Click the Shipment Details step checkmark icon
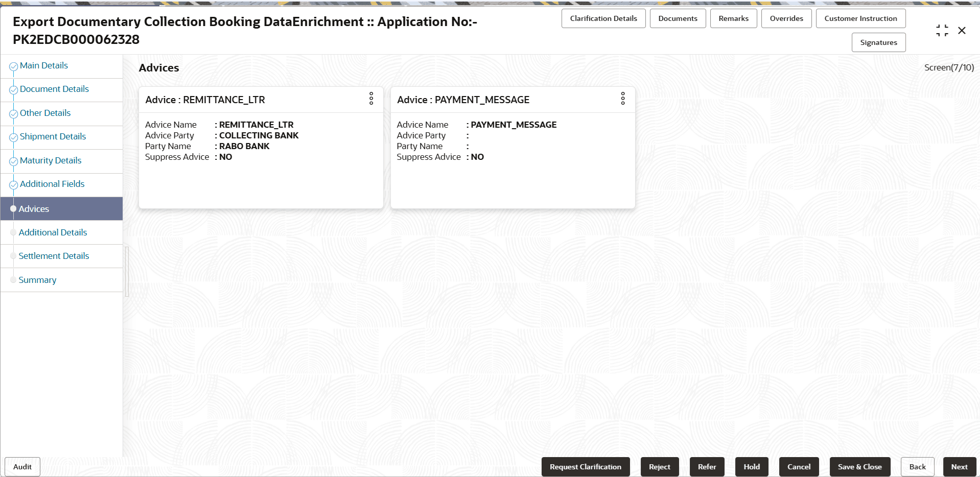Screen dimensions: 980x477 coord(14,137)
